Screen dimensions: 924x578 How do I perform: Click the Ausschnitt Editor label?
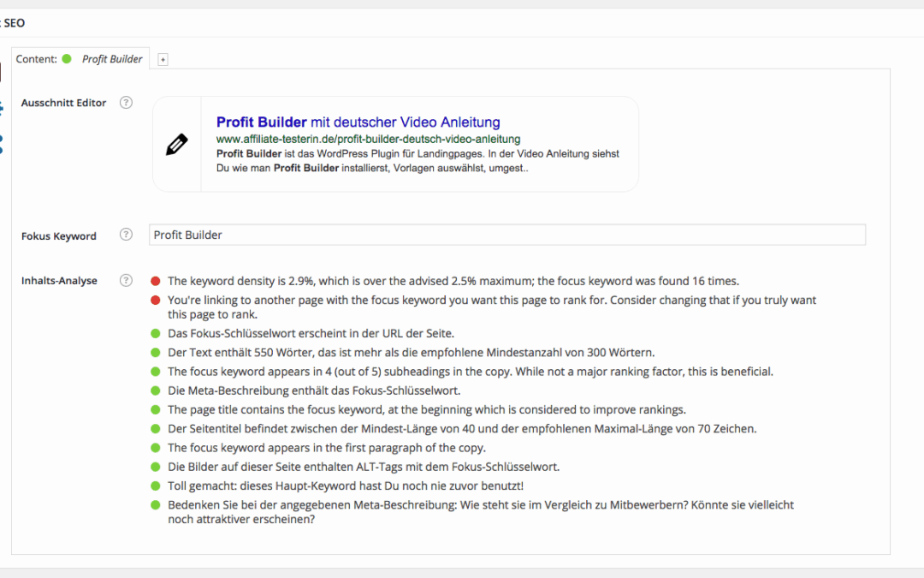tap(63, 103)
